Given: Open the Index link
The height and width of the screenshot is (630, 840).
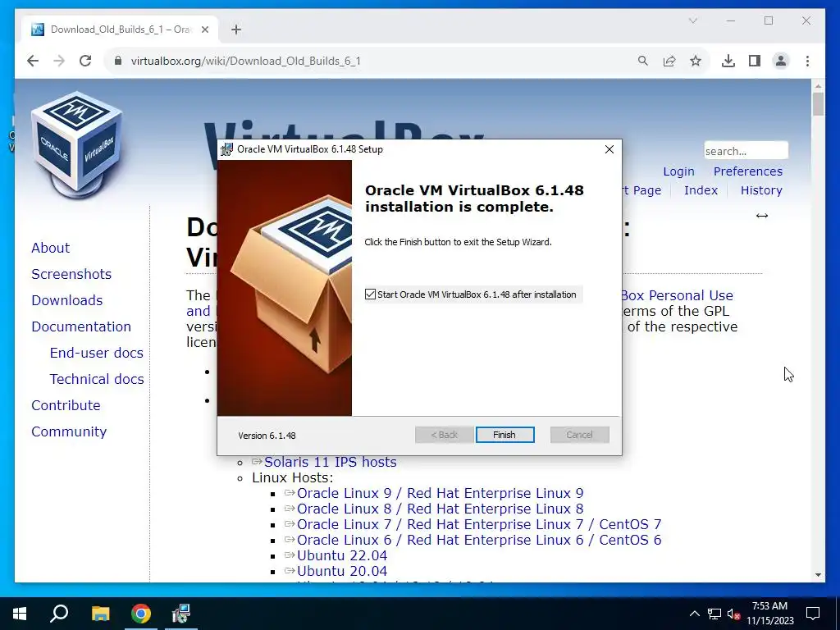Looking at the screenshot, I should point(701,190).
